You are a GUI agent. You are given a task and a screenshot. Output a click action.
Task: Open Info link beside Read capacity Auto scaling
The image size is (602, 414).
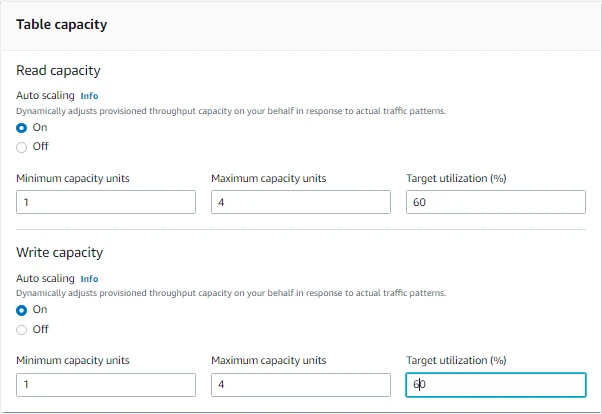click(89, 96)
